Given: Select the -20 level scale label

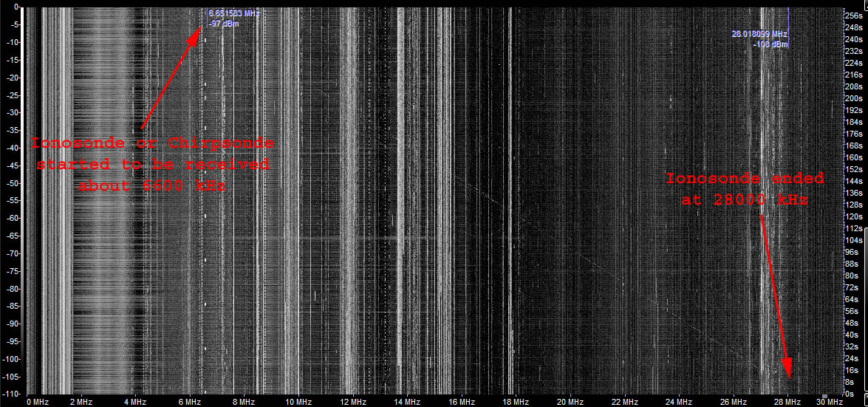Looking at the screenshot, I should coord(13,77).
